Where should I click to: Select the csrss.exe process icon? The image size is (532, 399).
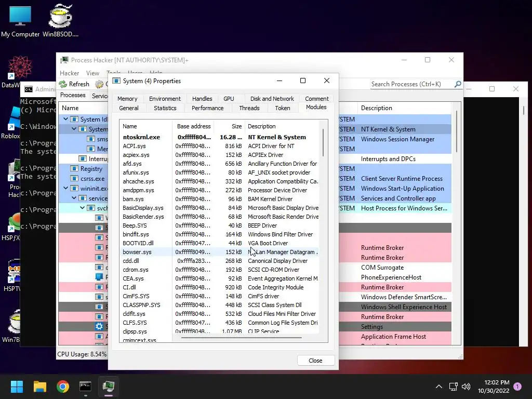pyautogui.click(x=74, y=179)
